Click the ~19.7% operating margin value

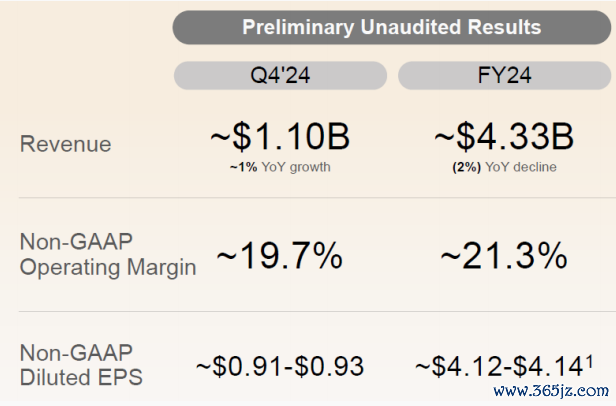pyautogui.click(x=280, y=256)
